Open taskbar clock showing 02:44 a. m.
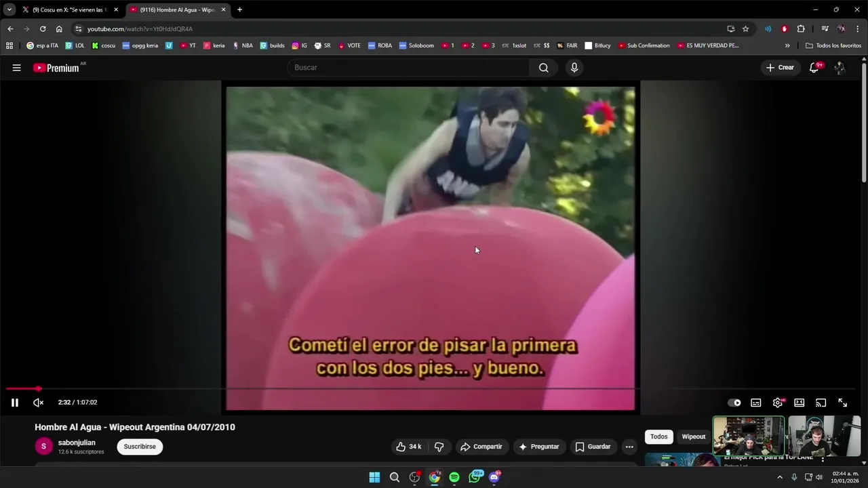868x488 pixels. 845,477
